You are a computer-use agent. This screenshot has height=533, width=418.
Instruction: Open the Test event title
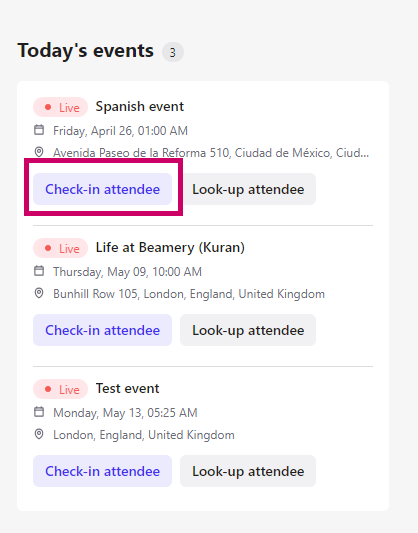coord(127,389)
